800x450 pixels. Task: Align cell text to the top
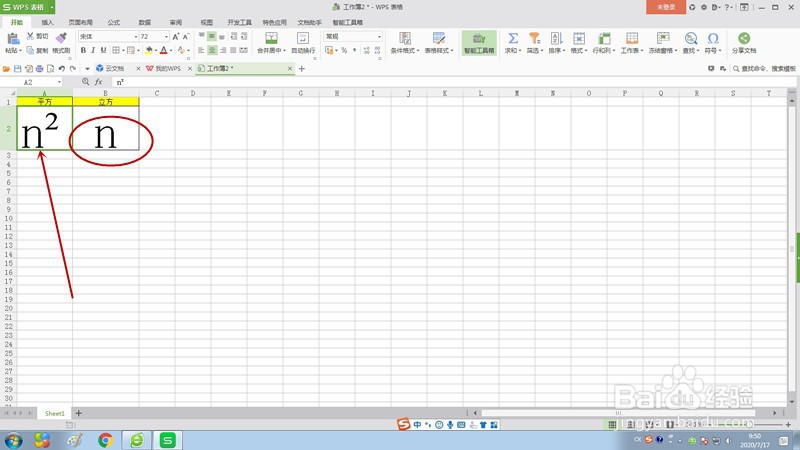click(x=201, y=37)
